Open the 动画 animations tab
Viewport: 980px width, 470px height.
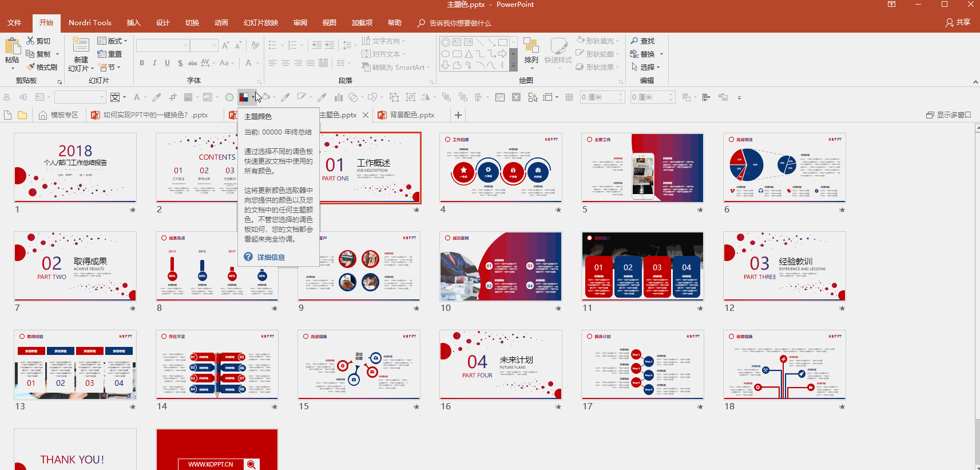[221, 23]
